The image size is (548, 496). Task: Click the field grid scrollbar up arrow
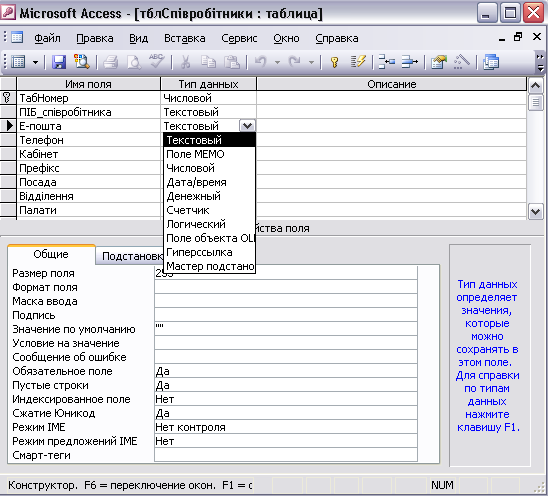point(536,85)
